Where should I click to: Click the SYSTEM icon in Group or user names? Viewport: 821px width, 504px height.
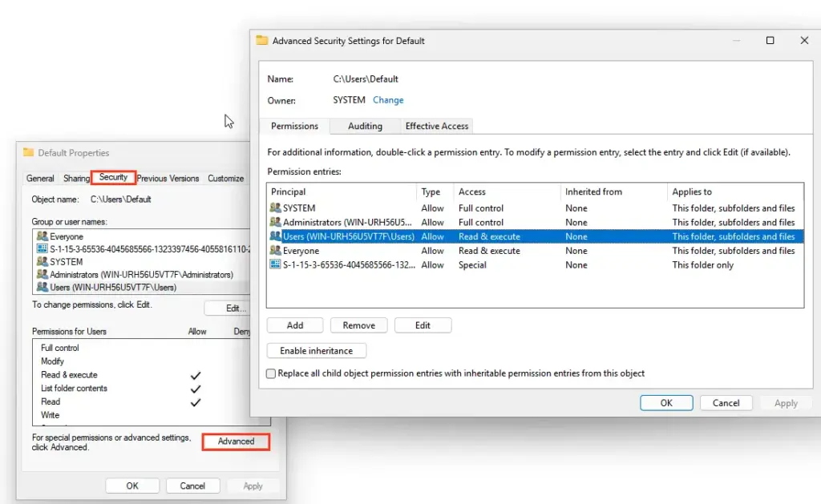tap(42, 262)
